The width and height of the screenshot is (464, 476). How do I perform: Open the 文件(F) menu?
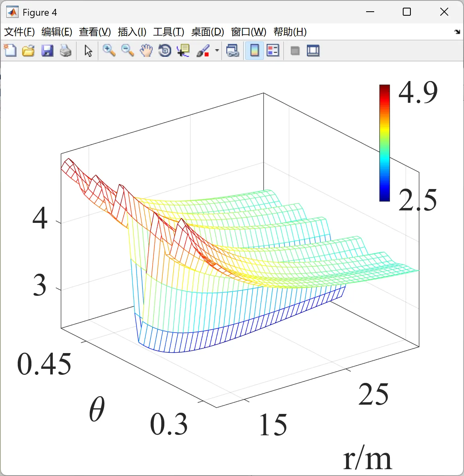(19, 32)
